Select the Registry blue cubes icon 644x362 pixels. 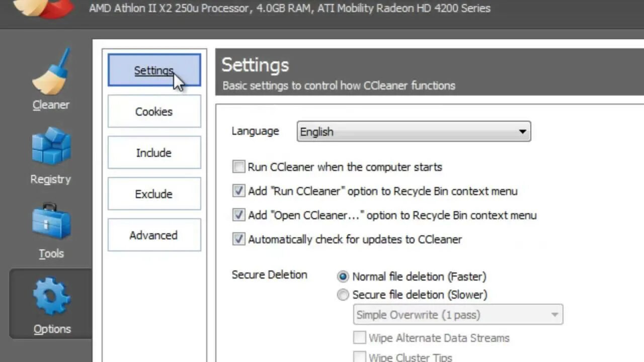pos(51,146)
